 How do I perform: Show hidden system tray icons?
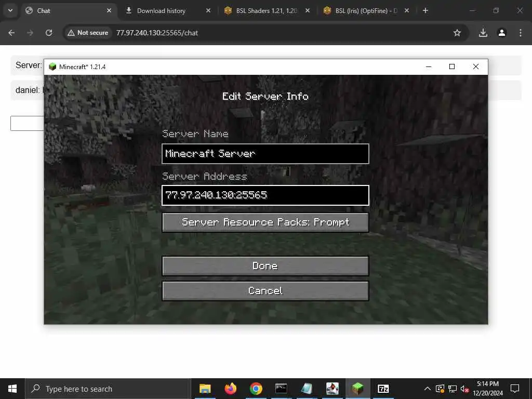tap(428, 389)
